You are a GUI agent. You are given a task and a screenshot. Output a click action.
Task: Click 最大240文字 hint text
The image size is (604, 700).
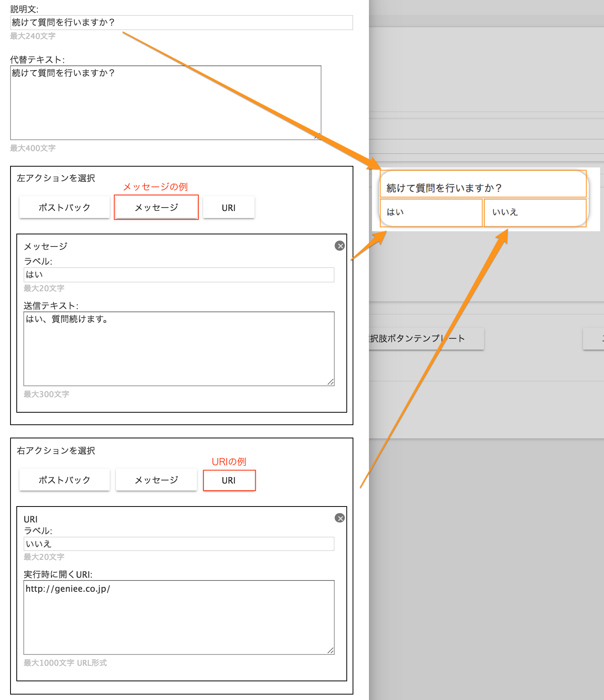33,36
